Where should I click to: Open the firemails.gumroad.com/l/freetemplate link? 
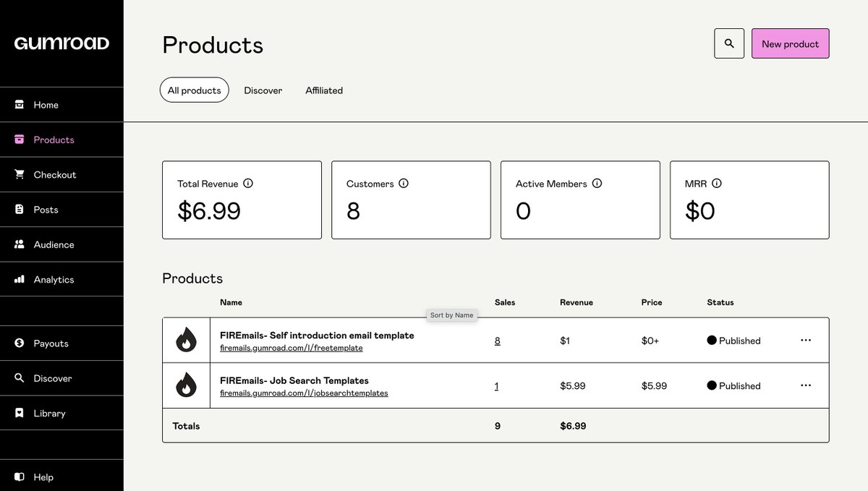tap(292, 348)
